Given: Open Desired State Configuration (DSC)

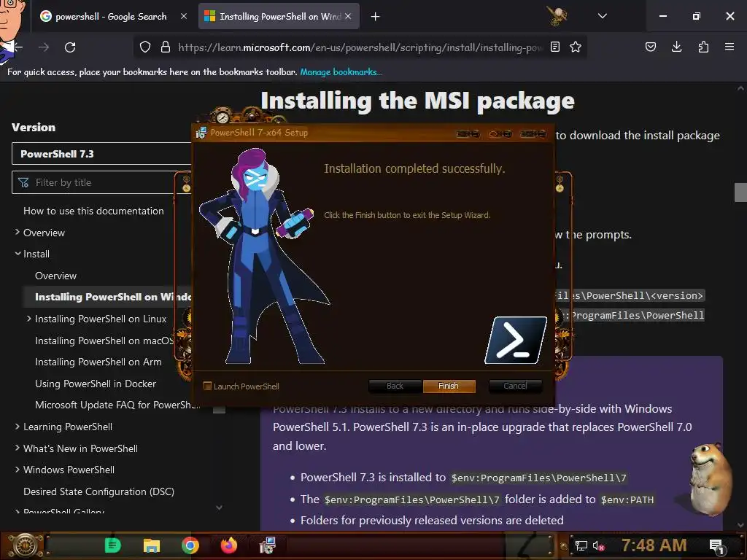Looking at the screenshot, I should coord(98,491).
